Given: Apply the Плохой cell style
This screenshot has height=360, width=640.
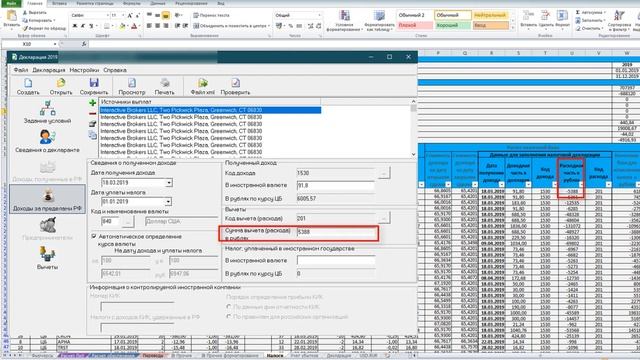Looking at the screenshot, I should point(415,25).
